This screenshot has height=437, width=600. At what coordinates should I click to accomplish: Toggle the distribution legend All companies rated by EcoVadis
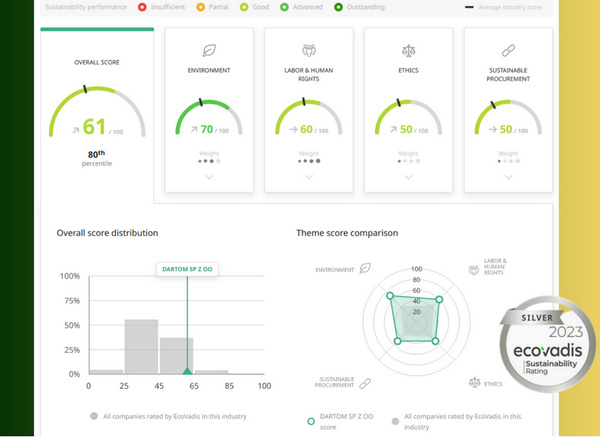tap(169, 416)
